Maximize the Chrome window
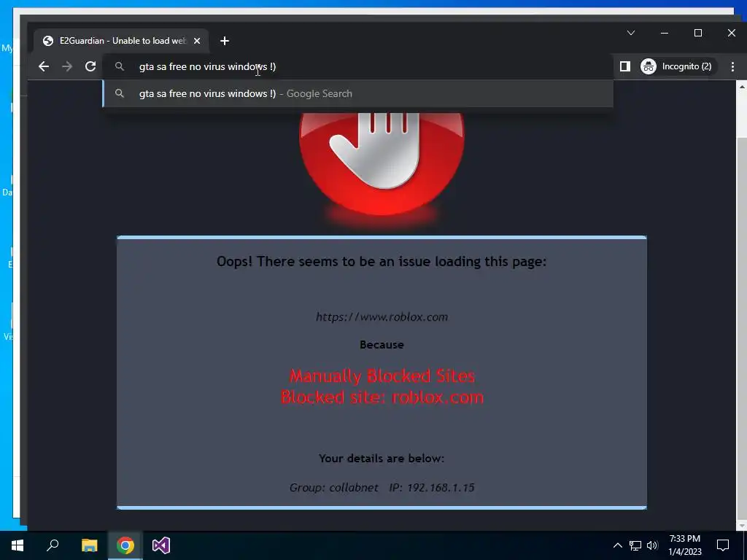This screenshot has width=747, height=560. tap(698, 33)
